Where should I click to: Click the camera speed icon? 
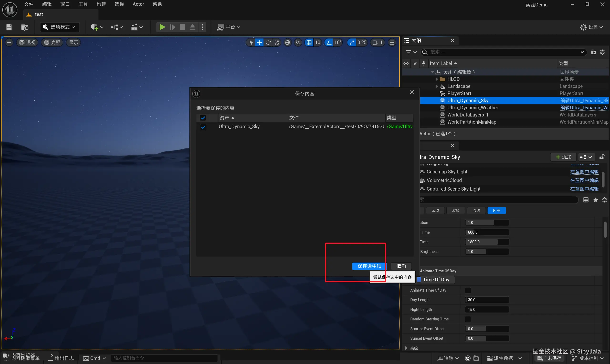click(375, 42)
